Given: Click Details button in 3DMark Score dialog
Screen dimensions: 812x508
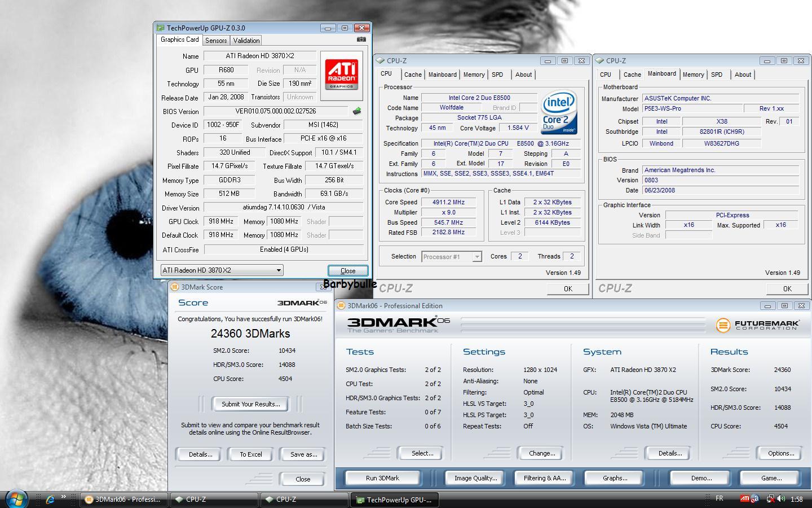Looking at the screenshot, I should coord(200,454).
